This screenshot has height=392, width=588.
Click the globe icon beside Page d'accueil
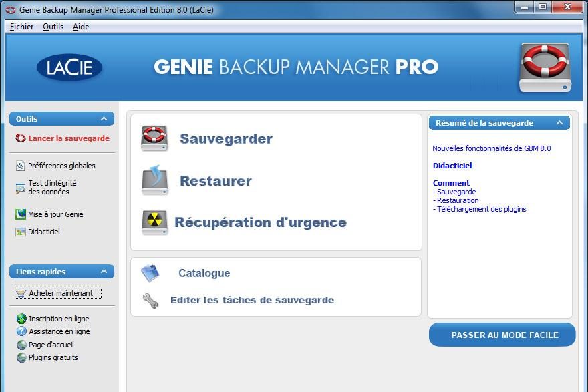[x=22, y=345]
